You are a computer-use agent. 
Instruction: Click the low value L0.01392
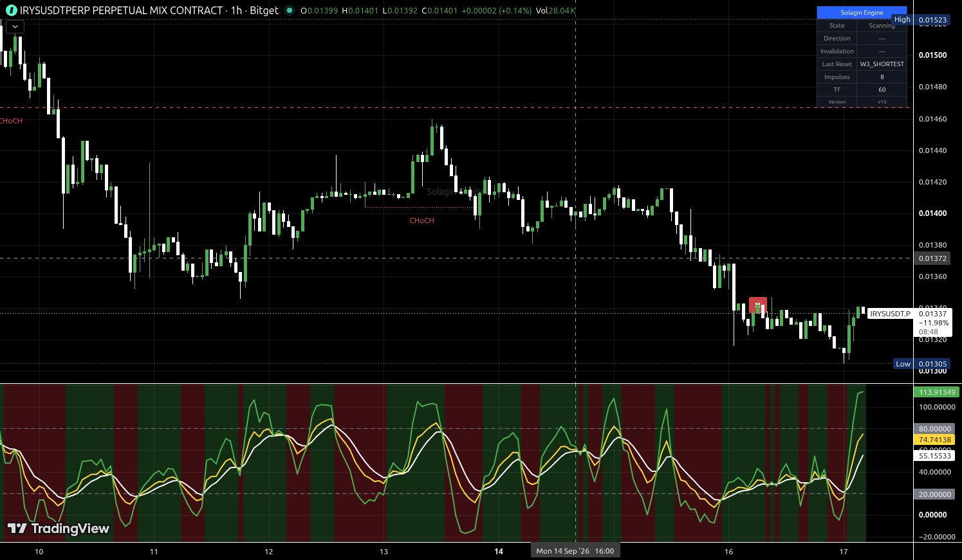pyautogui.click(x=400, y=11)
